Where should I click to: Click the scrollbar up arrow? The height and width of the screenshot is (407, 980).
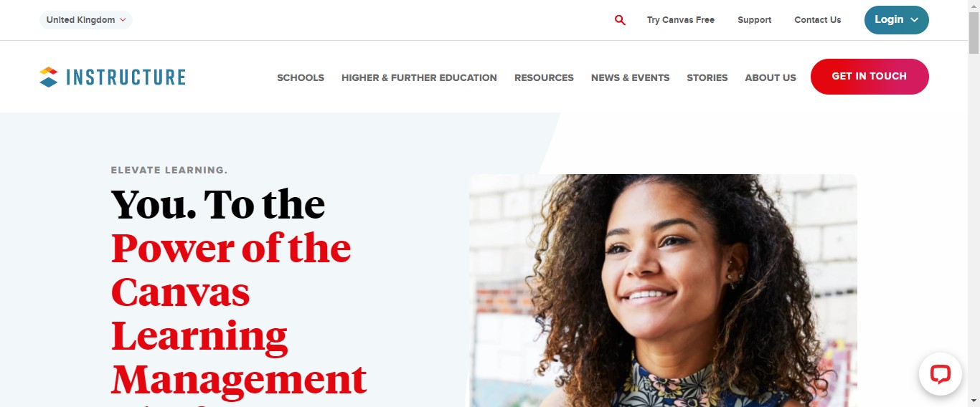tap(974, 6)
